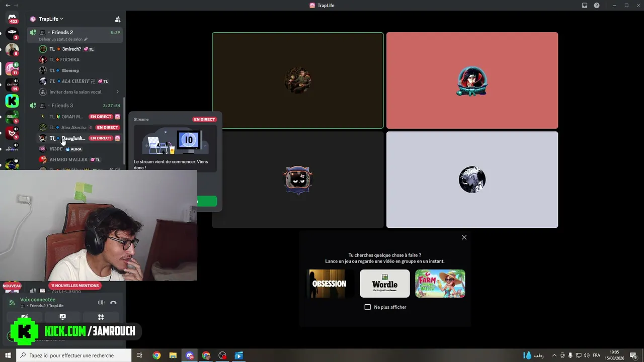Check 'Ne plus afficher' checkbox
Viewport: 644px width, 362px height.
[x=367, y=307]
